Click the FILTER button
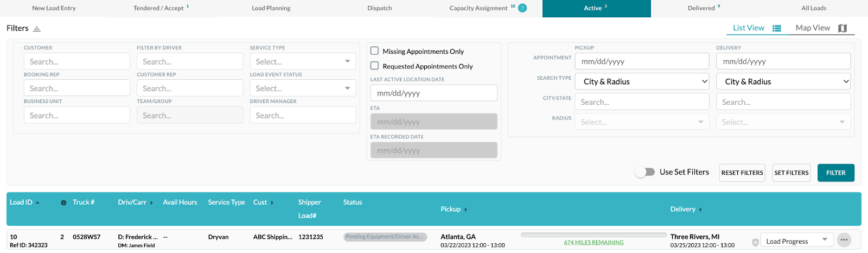This screenshot has width=868, height=253. click(836, 173)
